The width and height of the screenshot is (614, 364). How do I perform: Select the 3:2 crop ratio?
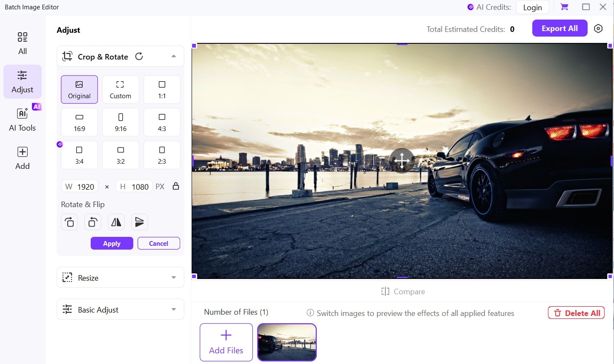pyautogui.click(x=121, y=155)
